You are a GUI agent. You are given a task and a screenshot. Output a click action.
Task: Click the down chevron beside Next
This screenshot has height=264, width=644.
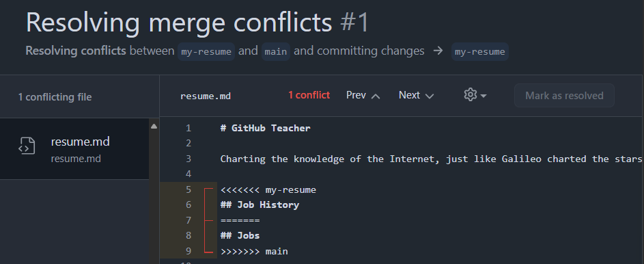429,96
